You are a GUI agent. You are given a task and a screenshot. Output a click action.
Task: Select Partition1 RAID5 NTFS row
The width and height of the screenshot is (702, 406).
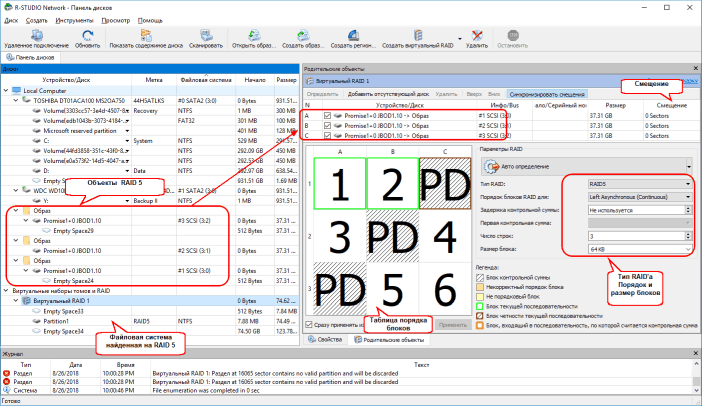click(x=150, y=321)
